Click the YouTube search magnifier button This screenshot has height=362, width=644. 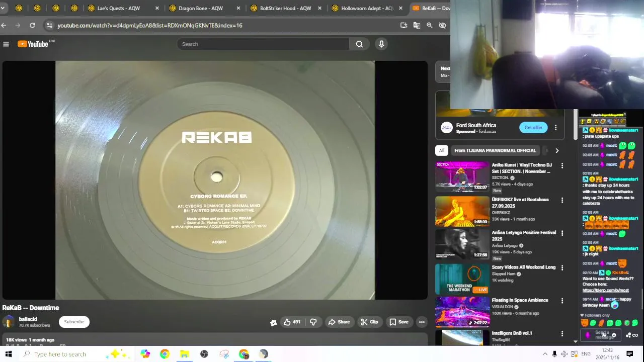tap(359, 44)
